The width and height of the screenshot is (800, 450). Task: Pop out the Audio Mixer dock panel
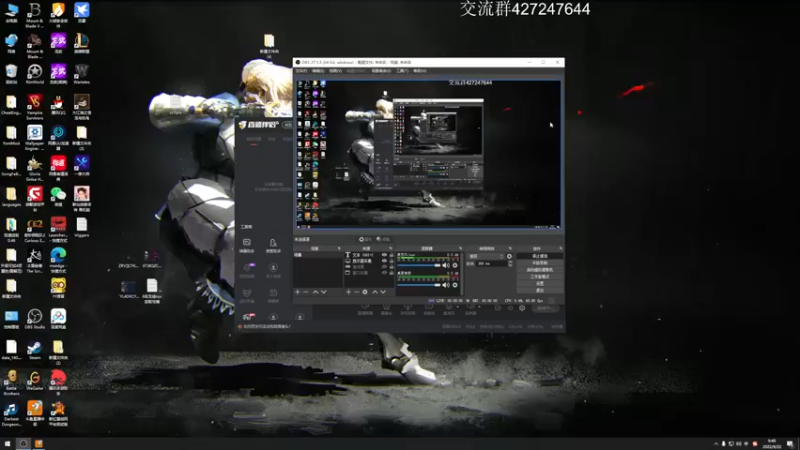tap(460, 248)
